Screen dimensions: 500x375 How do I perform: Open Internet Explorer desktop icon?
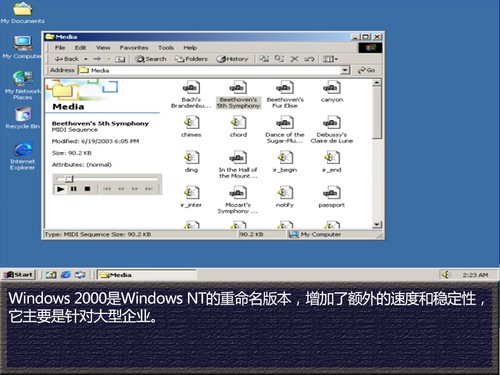tap(22, 156)
